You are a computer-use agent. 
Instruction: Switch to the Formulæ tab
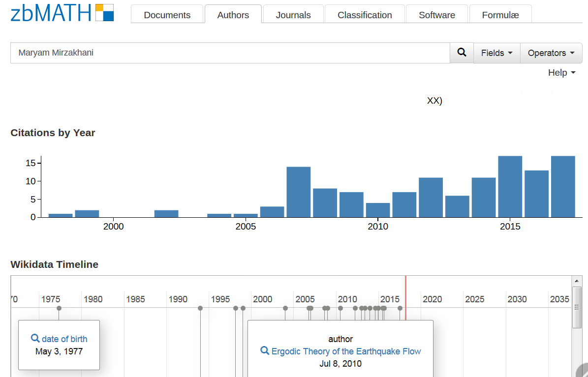coord(500,15)
